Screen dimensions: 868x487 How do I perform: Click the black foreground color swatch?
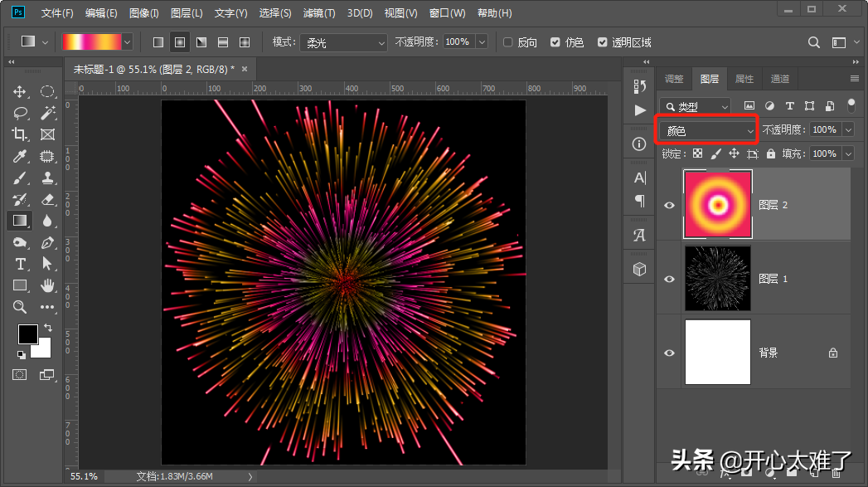(27, 334)
